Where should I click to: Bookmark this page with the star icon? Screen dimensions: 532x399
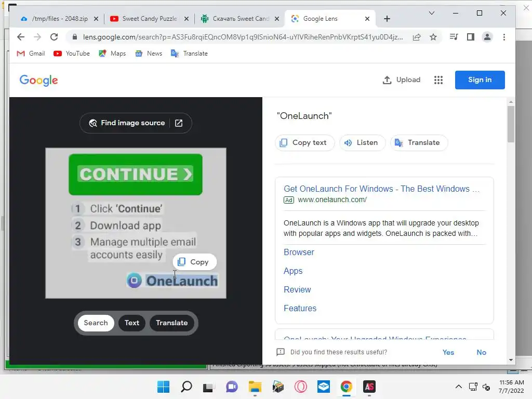point(433,37)
